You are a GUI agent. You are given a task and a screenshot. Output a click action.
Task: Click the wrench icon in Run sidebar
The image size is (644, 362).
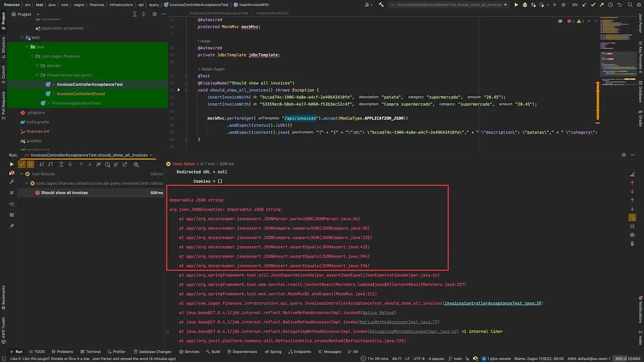[12, 182]
